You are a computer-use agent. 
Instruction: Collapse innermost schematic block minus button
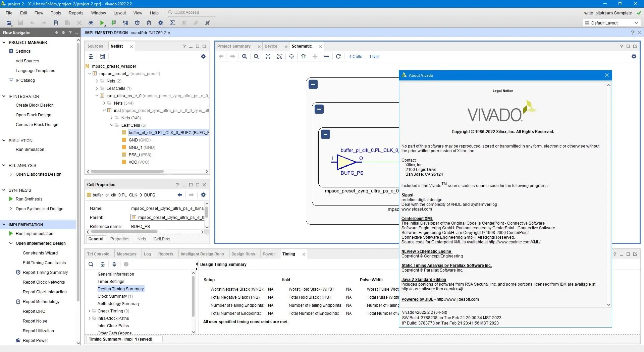(325, 134)
